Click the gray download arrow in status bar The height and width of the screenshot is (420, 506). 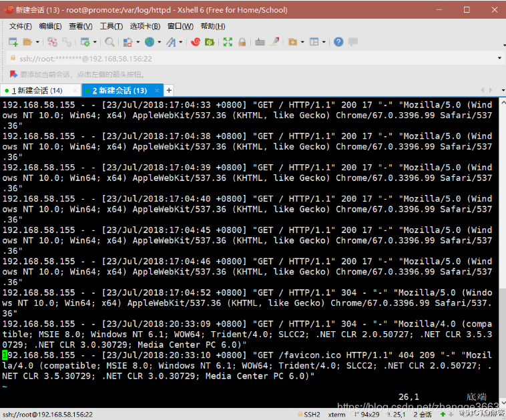[x=451, y=414]
